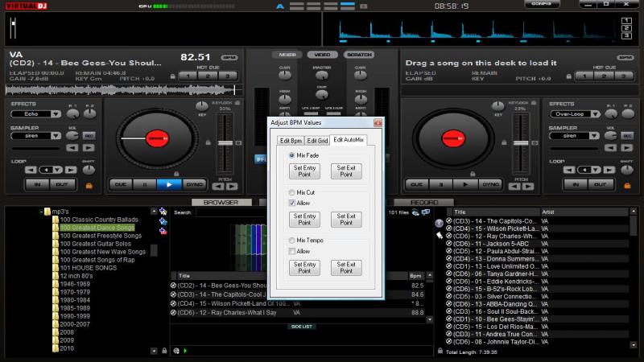Click left deck orange smart loop lock
This screenshot has width=644, height=362.
(x=89, y=186)
